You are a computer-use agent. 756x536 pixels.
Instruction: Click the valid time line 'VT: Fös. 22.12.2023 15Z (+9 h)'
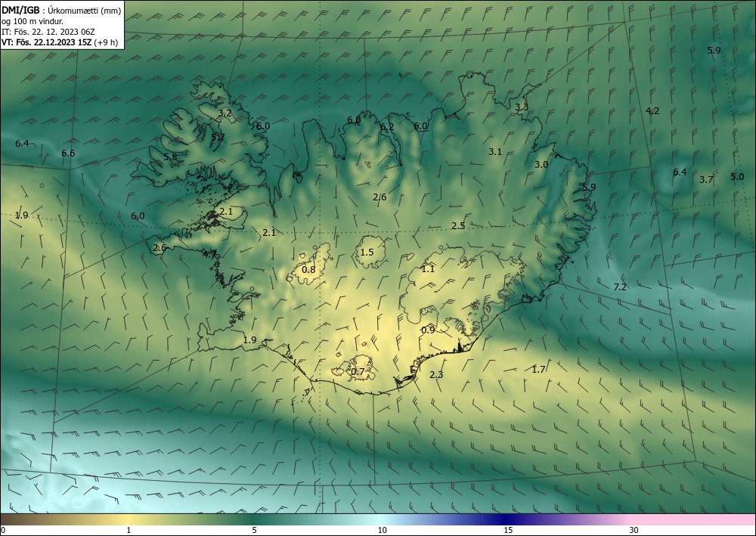pos(59,42)
